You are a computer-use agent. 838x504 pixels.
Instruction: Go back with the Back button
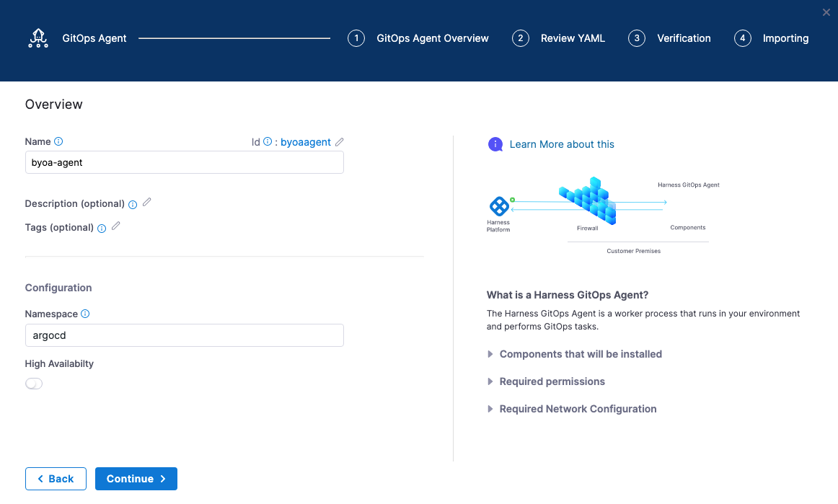pyautogui.click(x=56, y=479)
